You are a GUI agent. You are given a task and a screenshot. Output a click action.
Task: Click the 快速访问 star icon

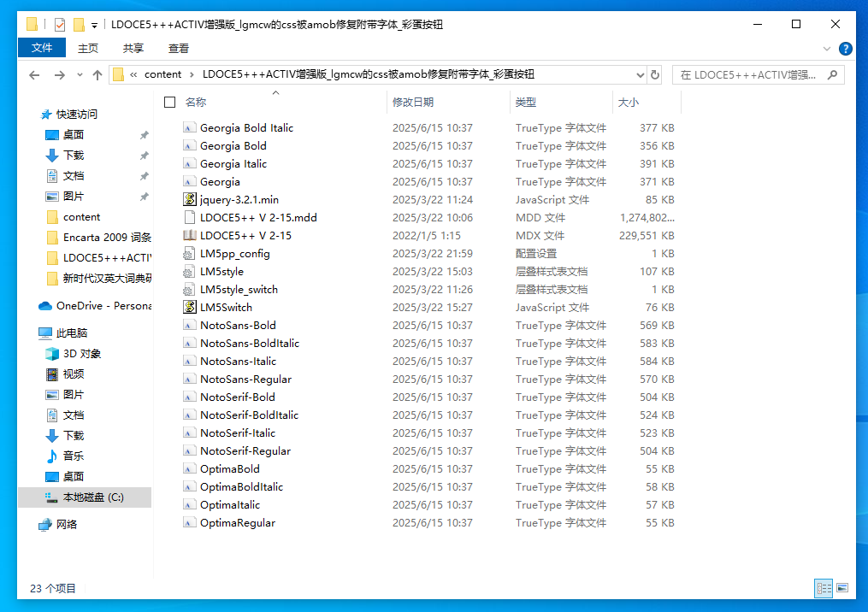46,115
